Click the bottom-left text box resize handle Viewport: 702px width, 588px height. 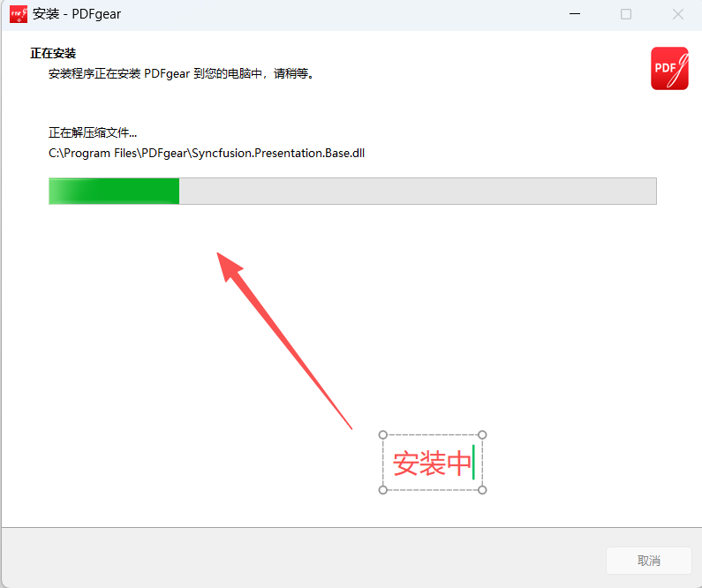point(382,490)
